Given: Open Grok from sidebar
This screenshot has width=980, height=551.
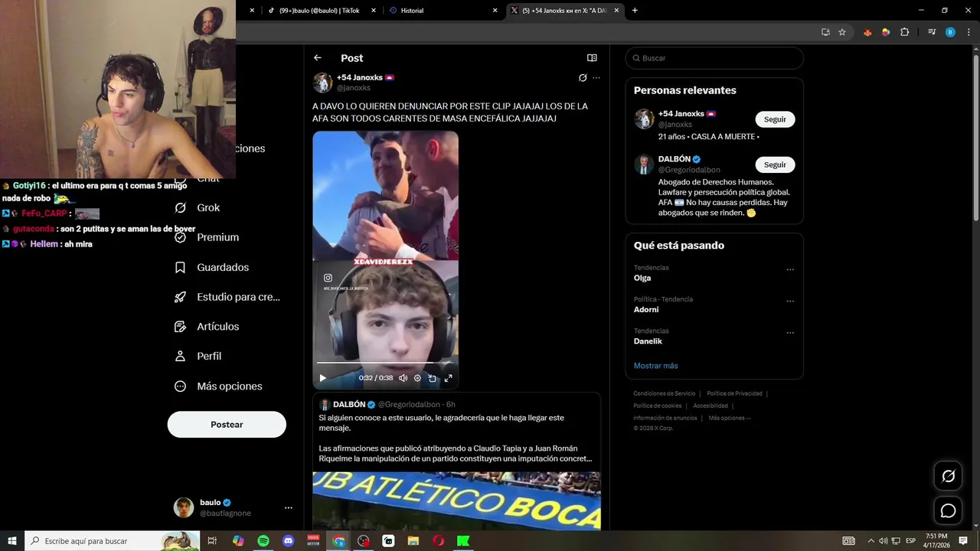Looking at the screenshot, I should coord(198,207).
